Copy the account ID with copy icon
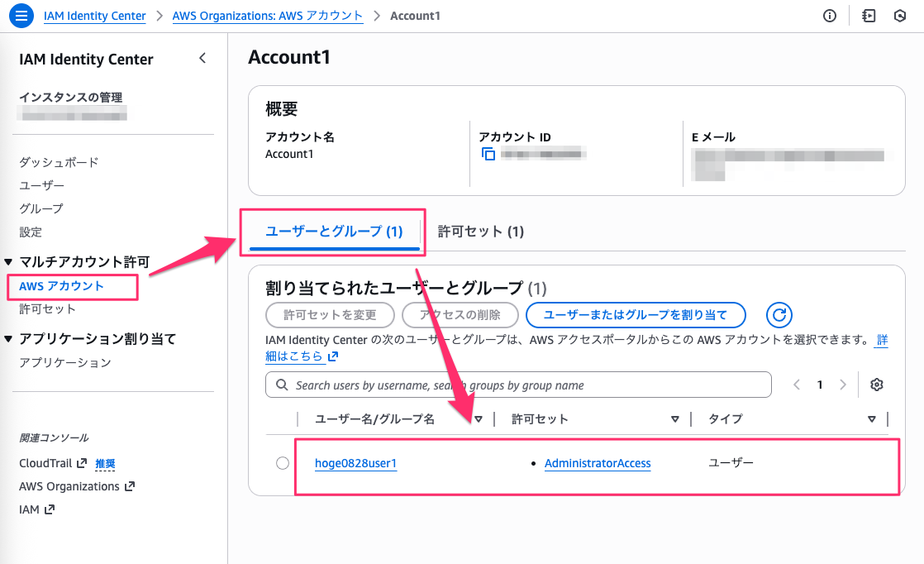The width and height of the screenshot is (924, 564). 488,154
